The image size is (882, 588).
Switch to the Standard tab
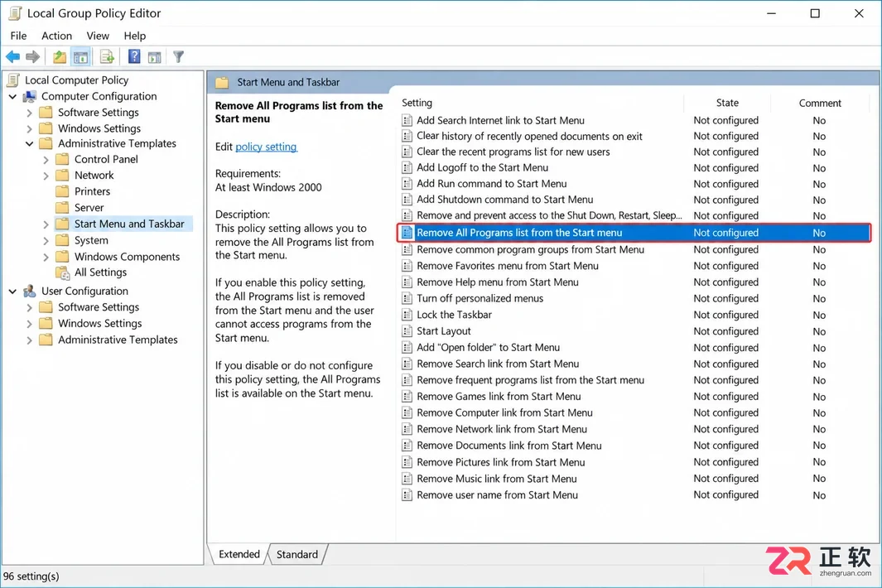tap(297, 554)
